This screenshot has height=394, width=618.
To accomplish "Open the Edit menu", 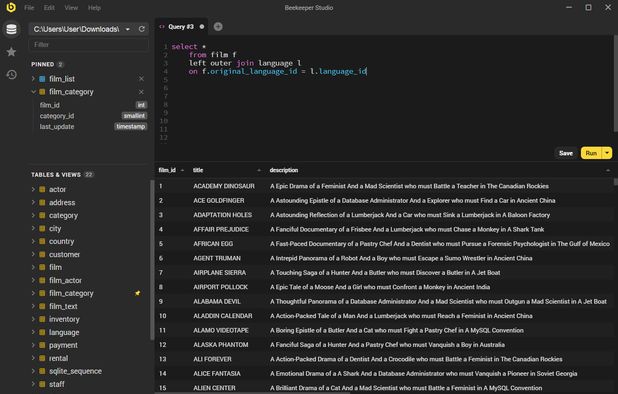I will tap(49, 7).
